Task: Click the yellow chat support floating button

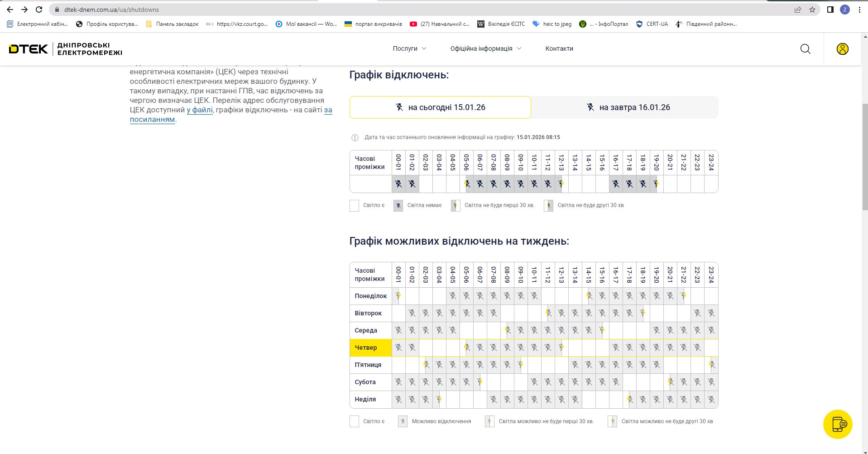Action: [x=838, y=424]
